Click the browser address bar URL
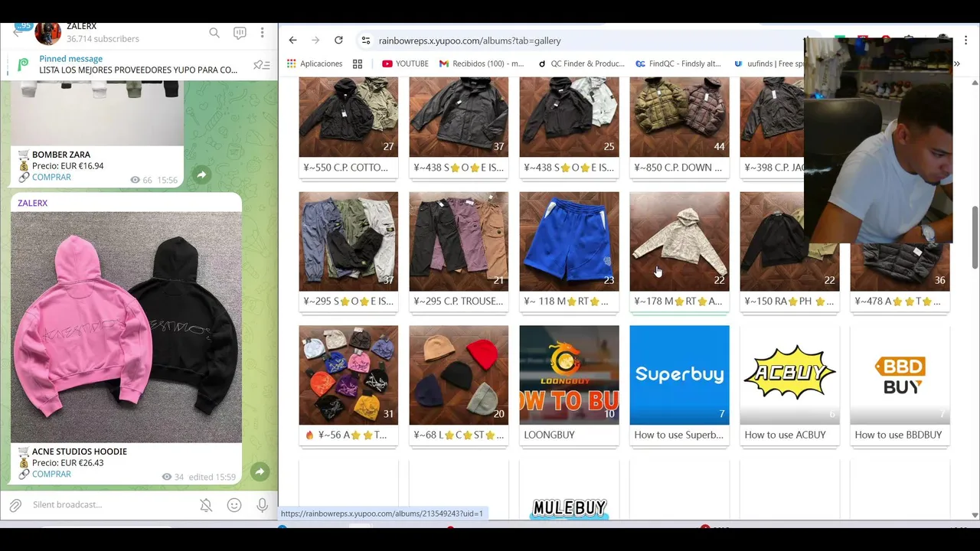 coord(469,41)
